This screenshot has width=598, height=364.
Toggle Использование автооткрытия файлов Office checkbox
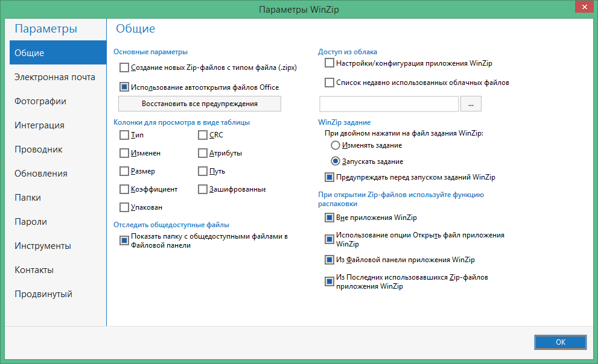124,87
